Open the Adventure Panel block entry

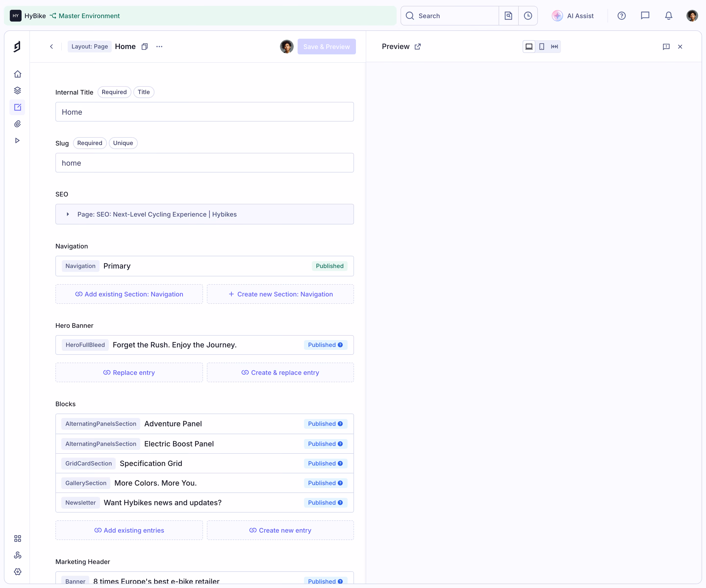tap(204, 424)
